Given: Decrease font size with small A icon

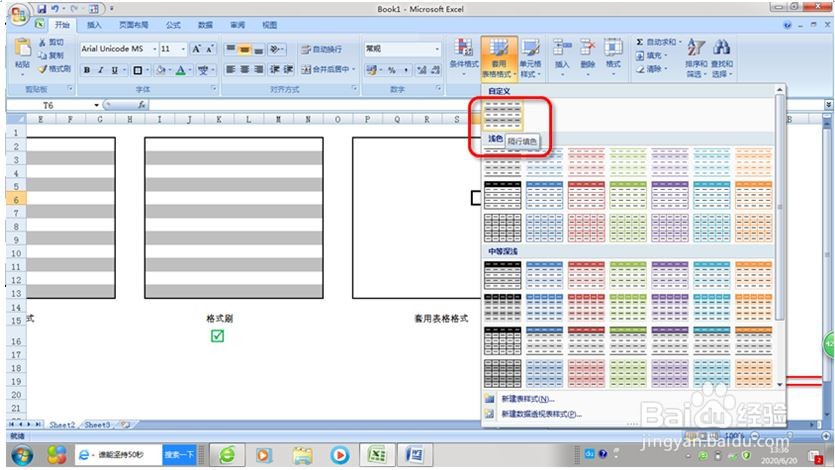Looking at the screenshot, I should (x=210, y=49).
